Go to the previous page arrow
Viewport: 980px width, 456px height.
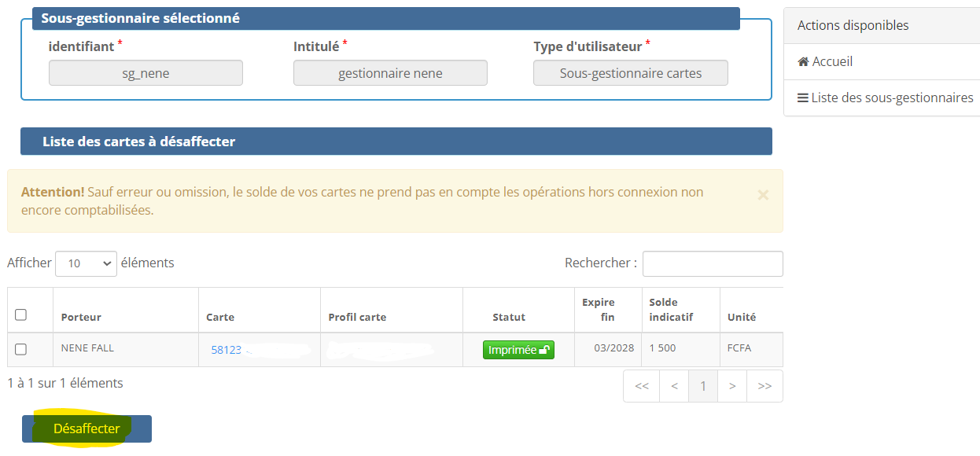point(674,386)
